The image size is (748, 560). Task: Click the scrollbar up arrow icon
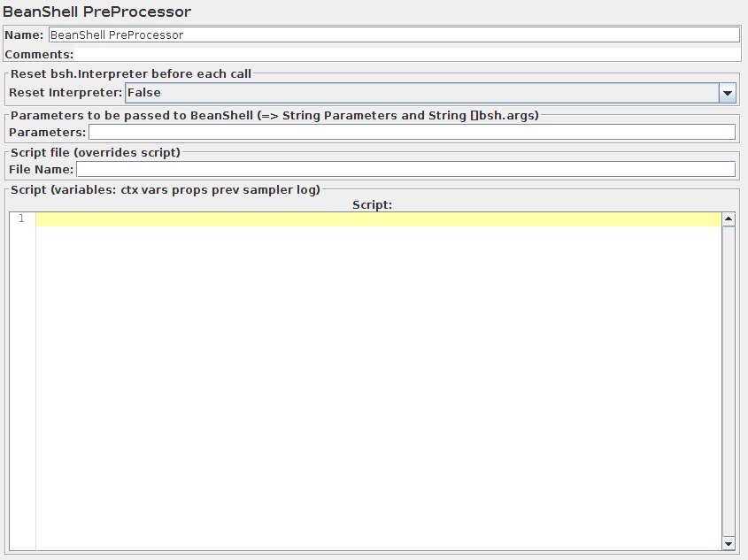[x=729, y=217]
